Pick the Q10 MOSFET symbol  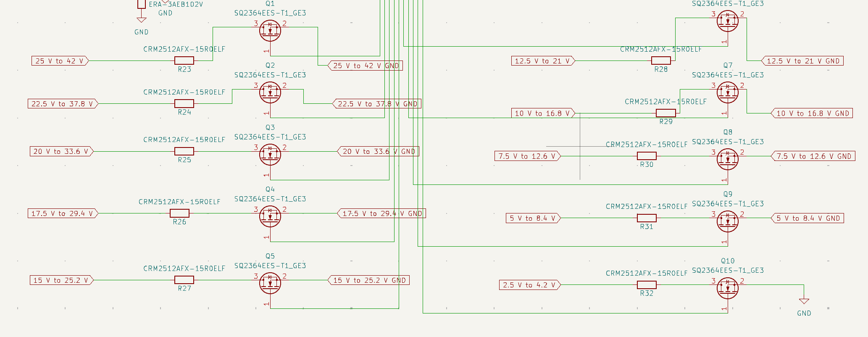coord(727,288)
